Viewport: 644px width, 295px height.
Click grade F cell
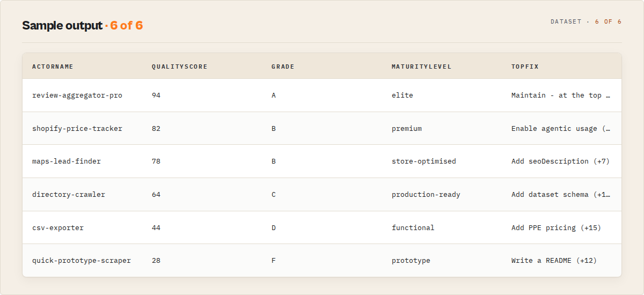click(x=274, y=261)
